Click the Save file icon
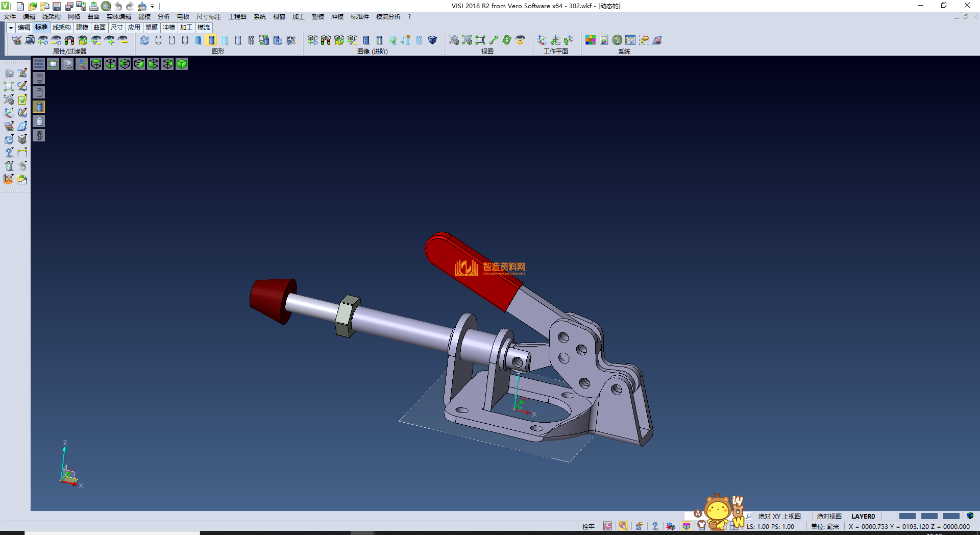This screenshot has width=980, height=535. pyautogui.click(x=57, y=6)
